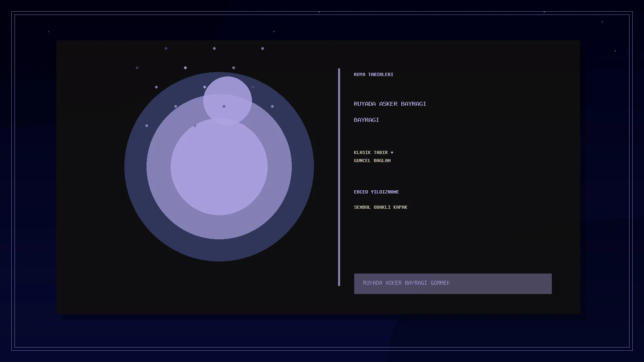Click the second-line BAYRAGI heading text
The width and height of the screenshot is (644, 362).
[x=366, y=120]
